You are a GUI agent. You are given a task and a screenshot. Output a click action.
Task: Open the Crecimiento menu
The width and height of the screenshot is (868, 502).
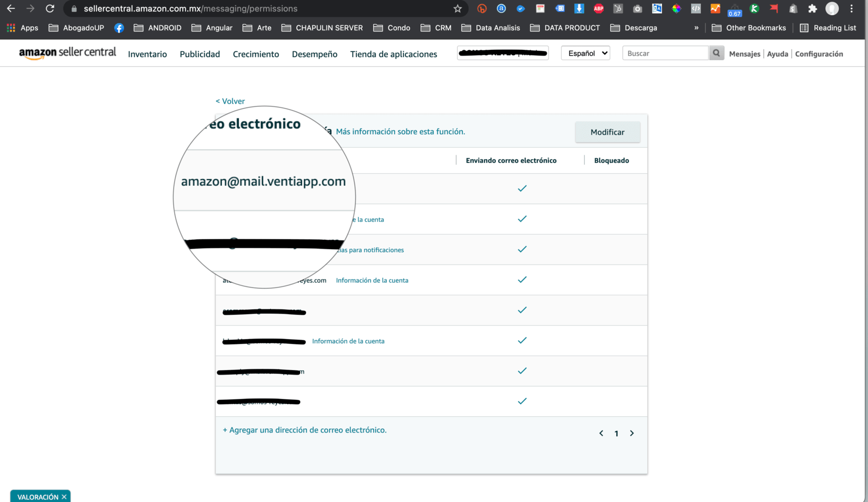[x=256, y=54]
